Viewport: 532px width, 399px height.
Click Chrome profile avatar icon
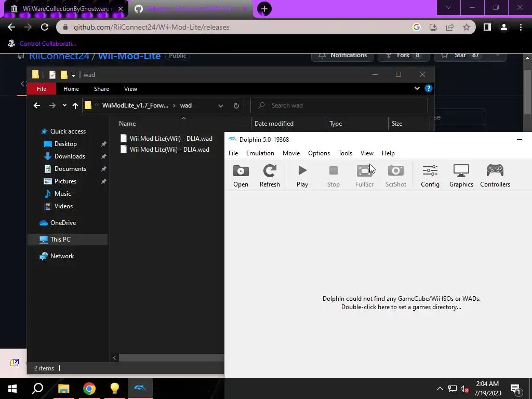[x=504, y=27]
